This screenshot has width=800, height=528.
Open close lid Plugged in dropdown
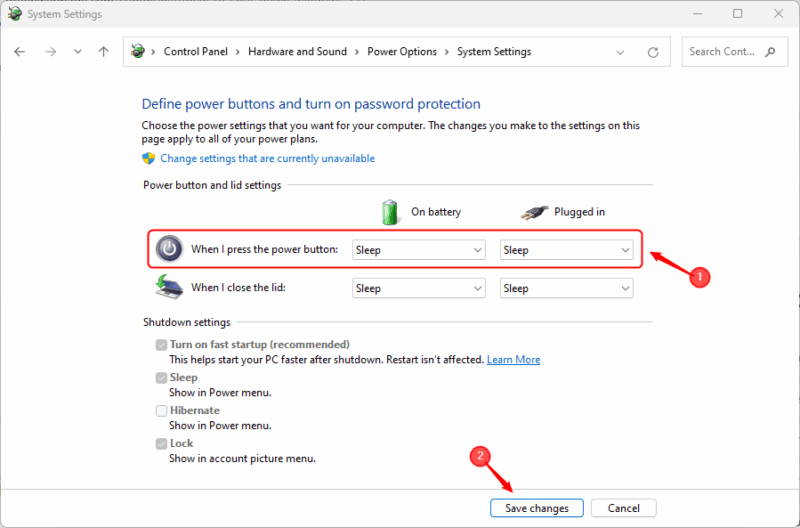click(x=567, y=288)
